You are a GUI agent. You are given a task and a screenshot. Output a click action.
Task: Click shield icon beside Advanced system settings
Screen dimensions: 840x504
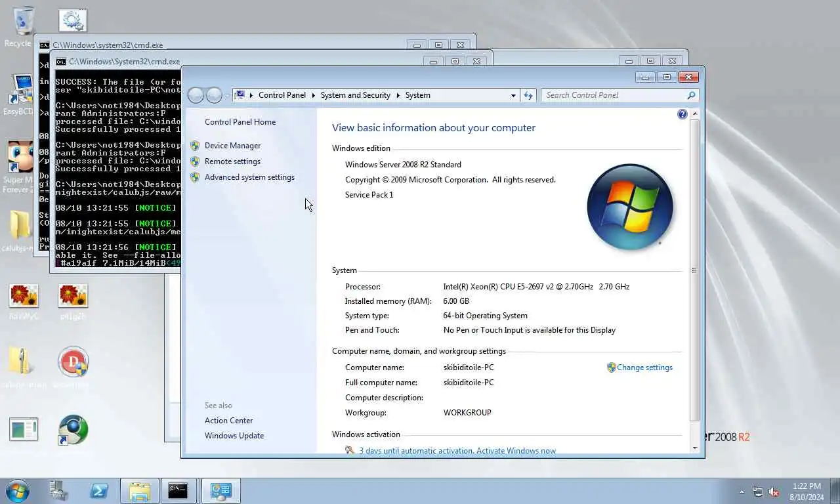(x=195, y=177)
